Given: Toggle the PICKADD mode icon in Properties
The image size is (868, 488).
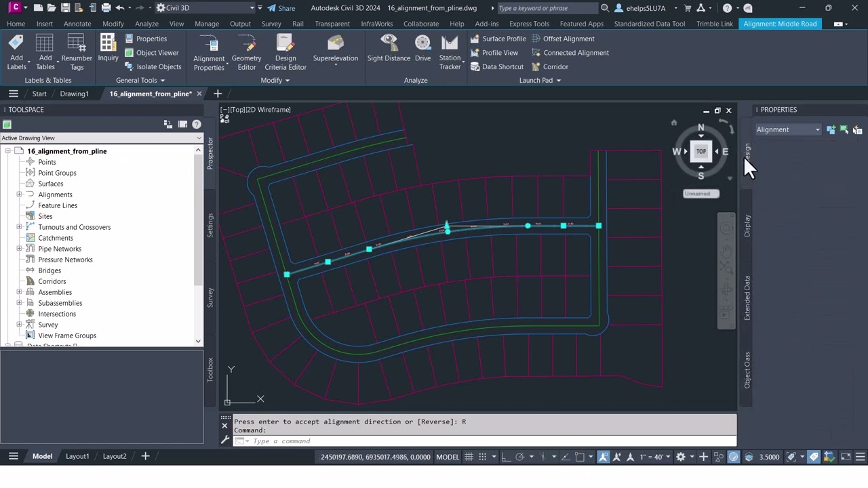Looking at the screenshot, I should (831, 129).
